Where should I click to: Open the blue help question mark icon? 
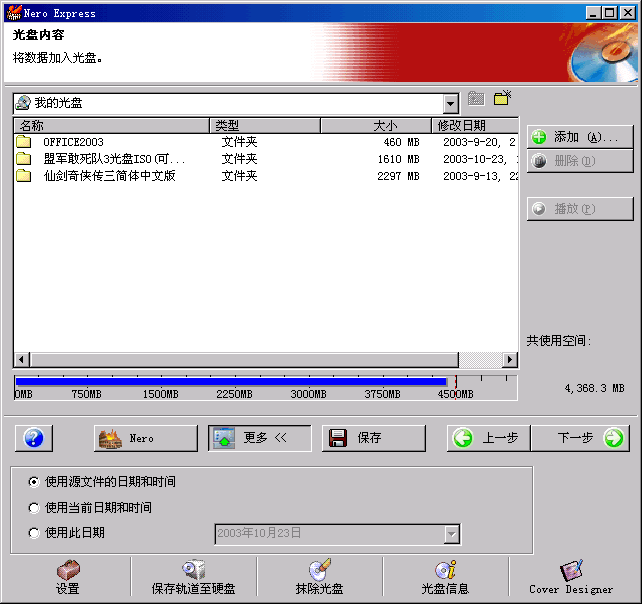click(x=34, y=438)
